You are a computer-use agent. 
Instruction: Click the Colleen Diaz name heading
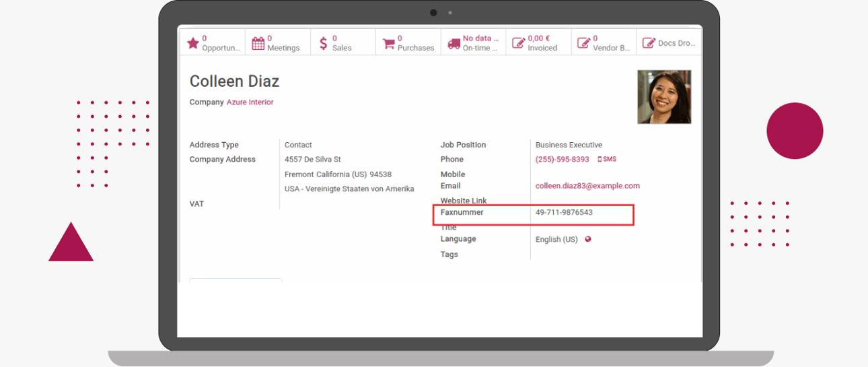point(234,81)
